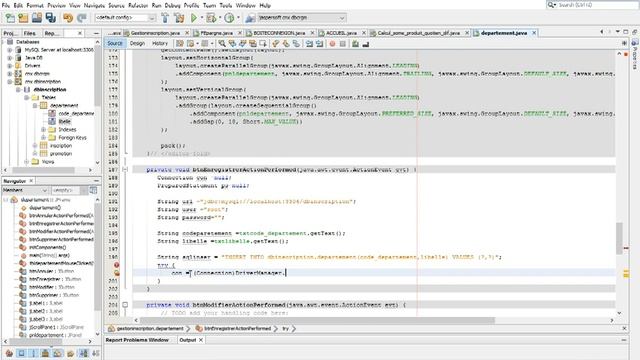Click the Search field at top right
Viewport: 640px width, 360px height.
(x=593, y=5)
